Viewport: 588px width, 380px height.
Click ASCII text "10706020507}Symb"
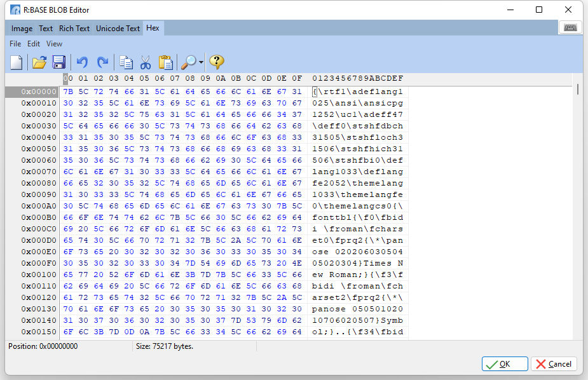point(358,320)
